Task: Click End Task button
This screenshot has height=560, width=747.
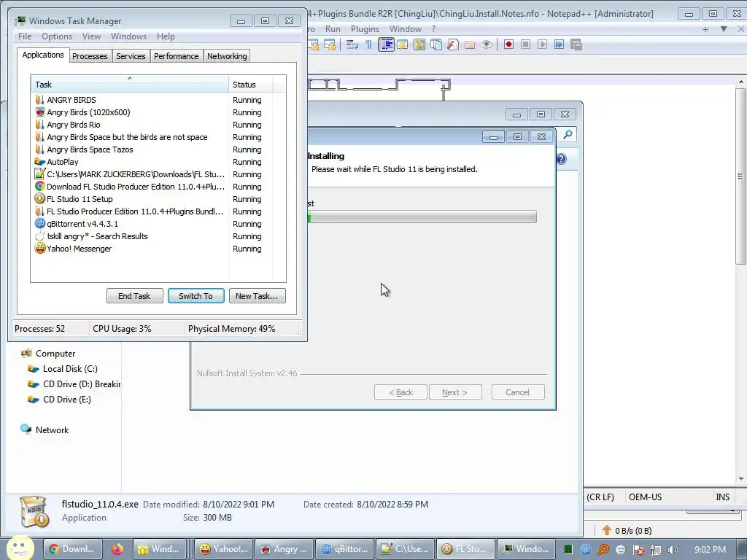Action: click(x=134, y=296)
